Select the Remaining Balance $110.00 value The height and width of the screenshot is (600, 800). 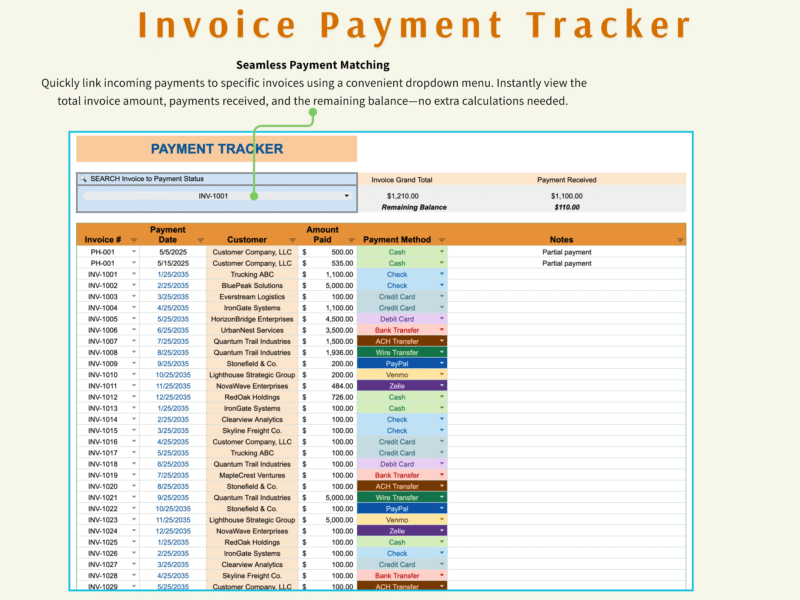[566, 207]
